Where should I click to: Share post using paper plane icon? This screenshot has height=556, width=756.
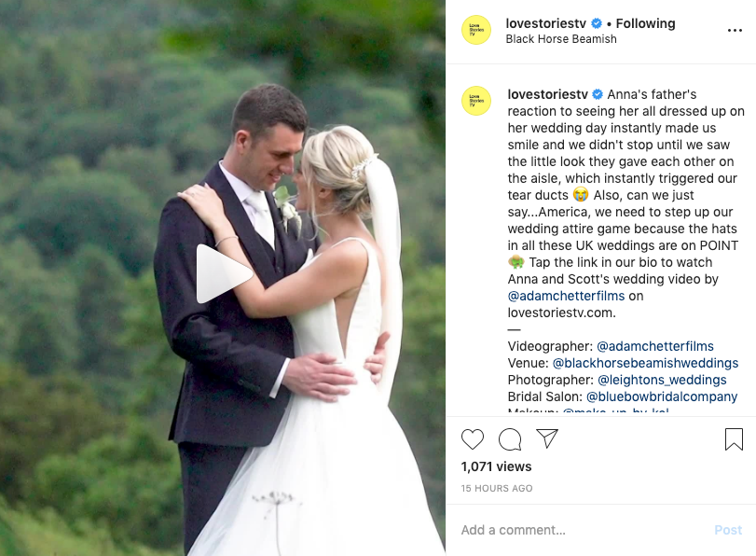pos(547,438)
